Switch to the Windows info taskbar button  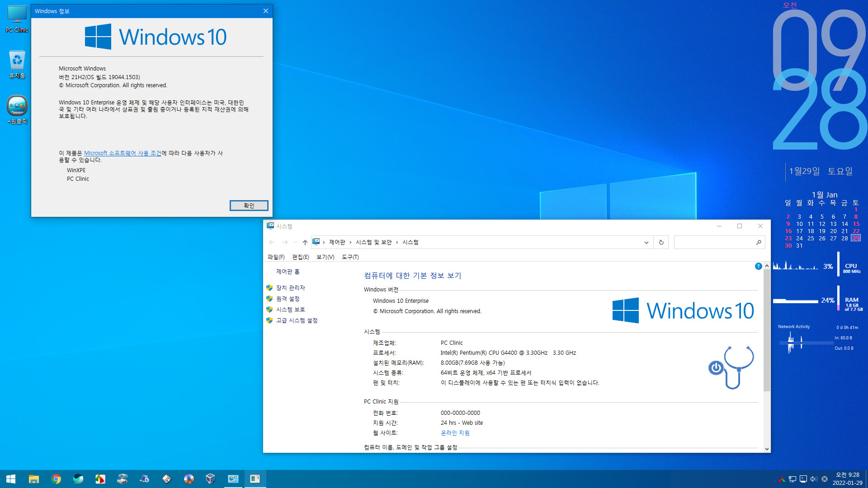pos(255,479)
